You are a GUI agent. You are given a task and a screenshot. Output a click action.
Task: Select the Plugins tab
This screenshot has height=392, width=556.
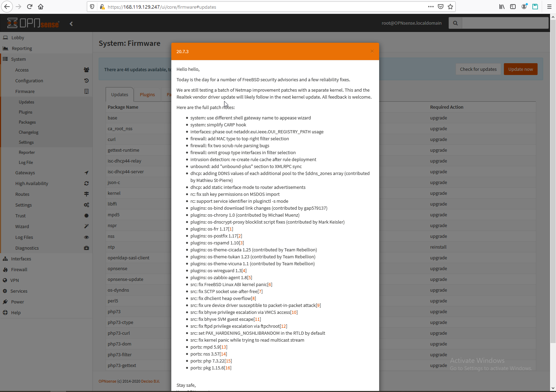coord(147,94)
